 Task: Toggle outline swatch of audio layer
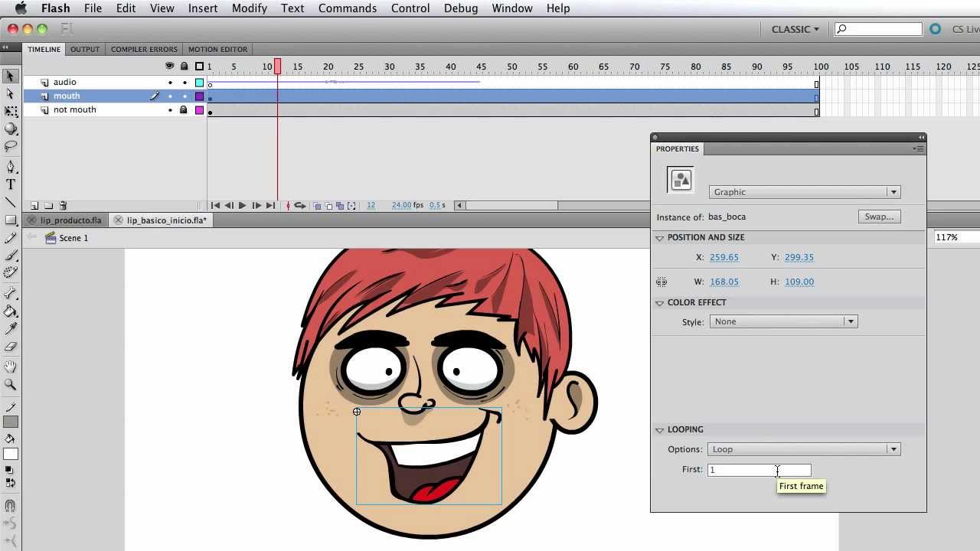pyautogui.click(x=199, y=82)
